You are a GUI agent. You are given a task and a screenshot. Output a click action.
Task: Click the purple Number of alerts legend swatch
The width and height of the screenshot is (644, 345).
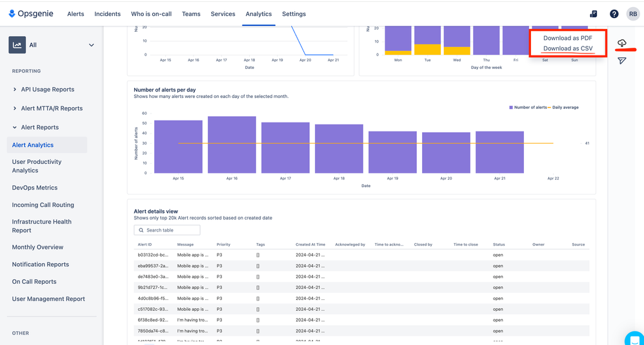point(511,108)
